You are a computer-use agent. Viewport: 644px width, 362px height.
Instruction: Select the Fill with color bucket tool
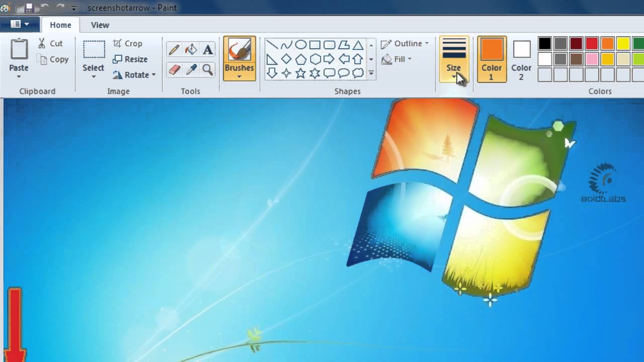point(191,50)
